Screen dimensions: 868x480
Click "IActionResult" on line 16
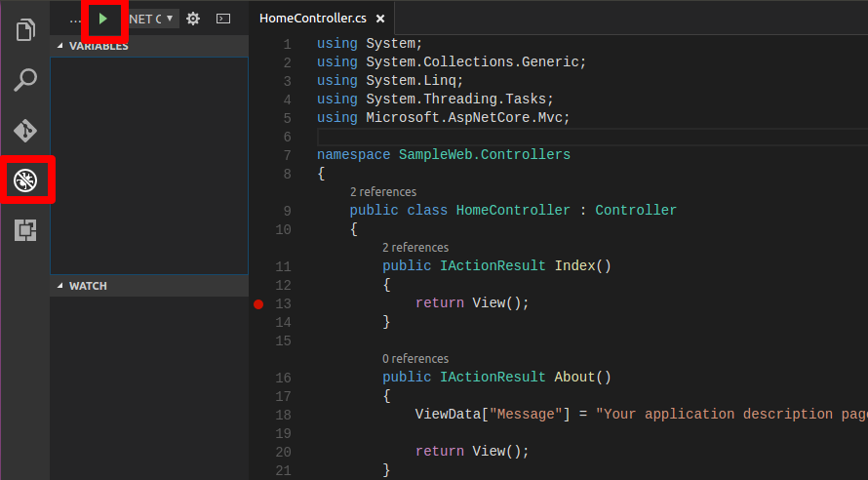pos(493,378)
